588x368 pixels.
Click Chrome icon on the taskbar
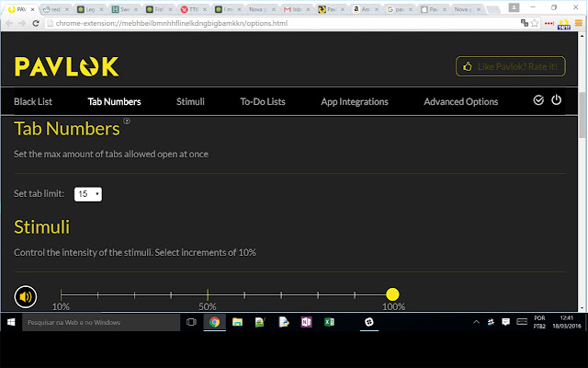214,322
